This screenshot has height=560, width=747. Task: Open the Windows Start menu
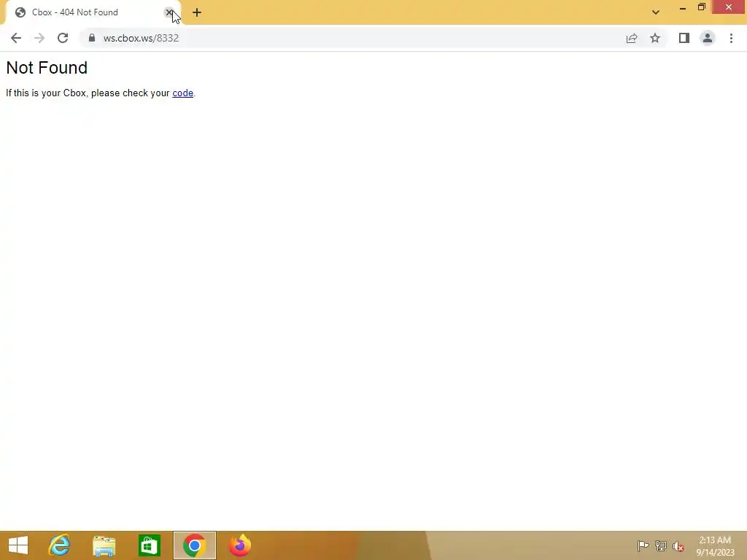(18, 545)
